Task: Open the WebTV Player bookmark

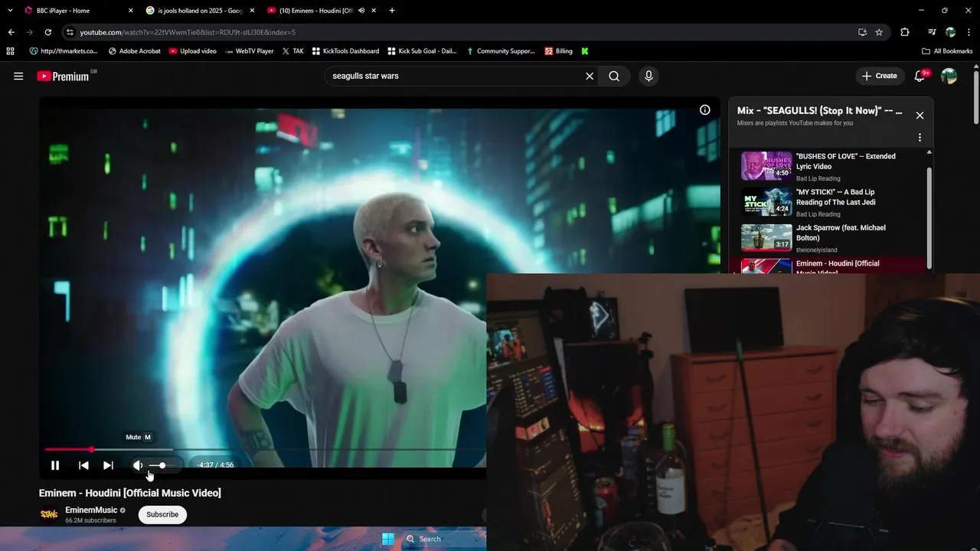Action: [x=250, y=51]
